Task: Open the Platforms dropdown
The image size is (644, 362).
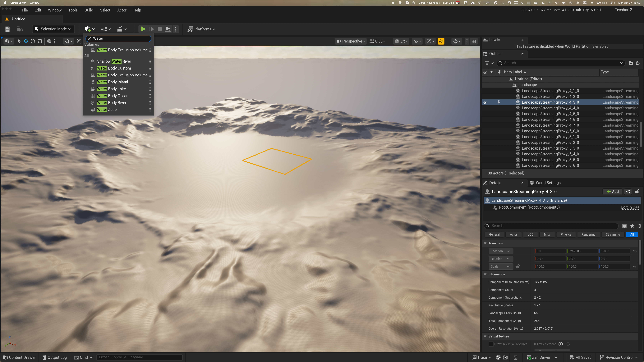Action: click(202, 29)
